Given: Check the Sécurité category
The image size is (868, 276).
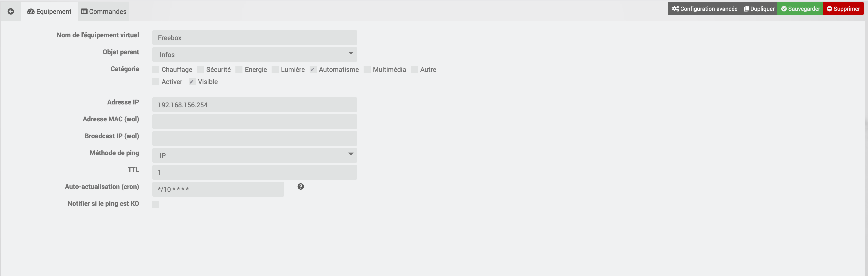Looking at the screenshot, I should pyautogui.click(x=200, y=70).
